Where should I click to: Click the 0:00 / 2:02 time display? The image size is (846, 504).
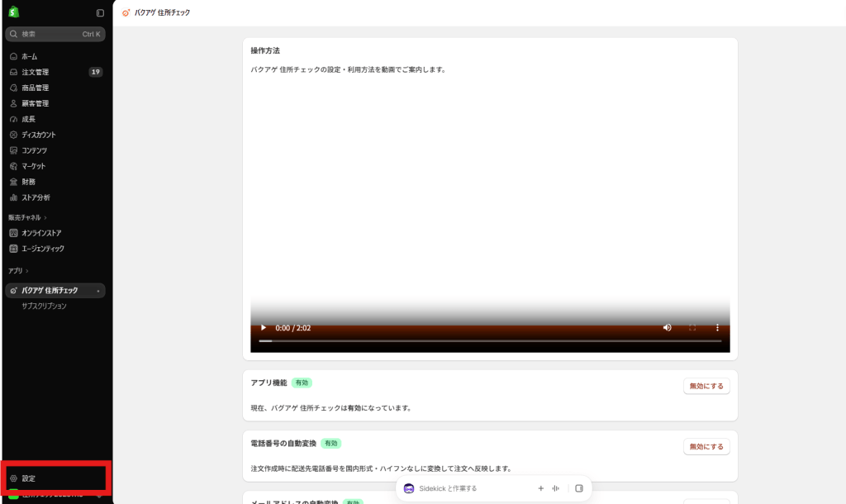click(x=293, y=328)
